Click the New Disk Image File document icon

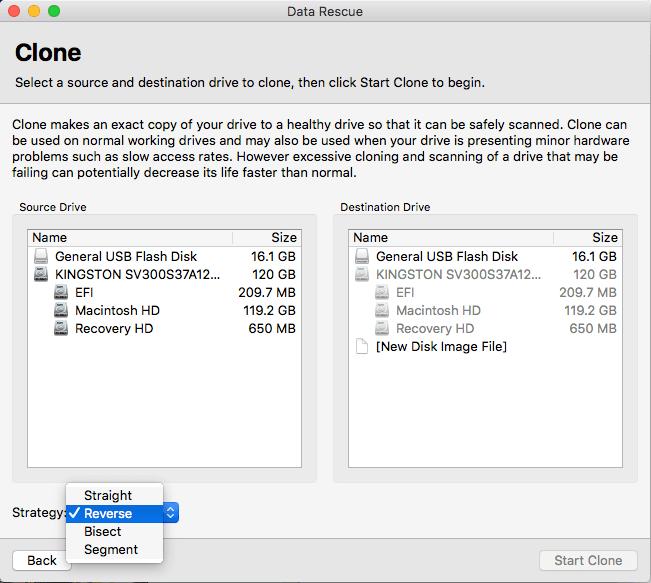click(x=362, y=346)
